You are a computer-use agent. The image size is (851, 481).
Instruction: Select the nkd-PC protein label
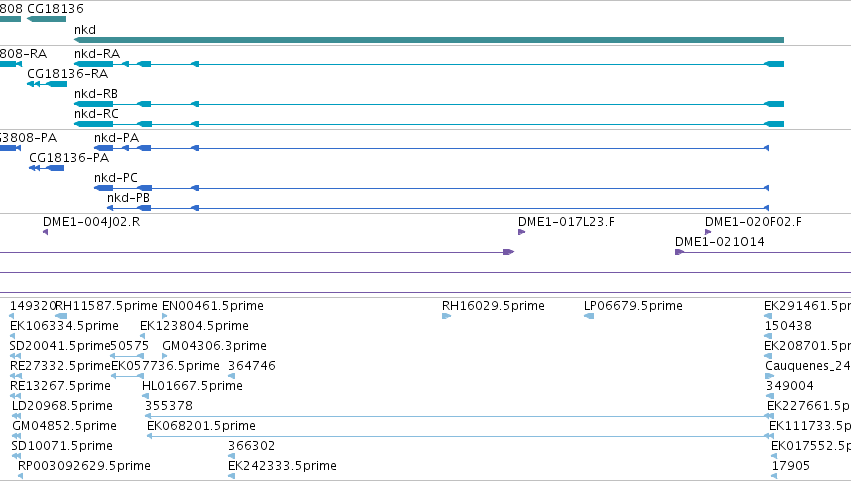coord(116,178)
